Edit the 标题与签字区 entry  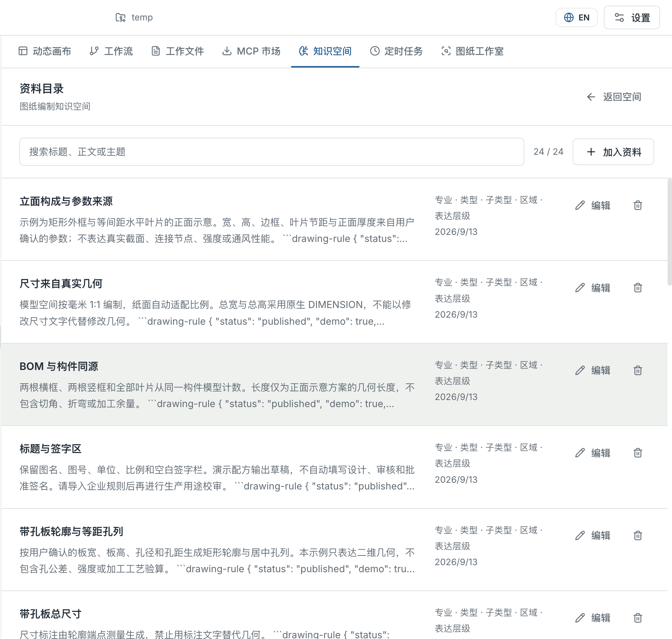593,453
